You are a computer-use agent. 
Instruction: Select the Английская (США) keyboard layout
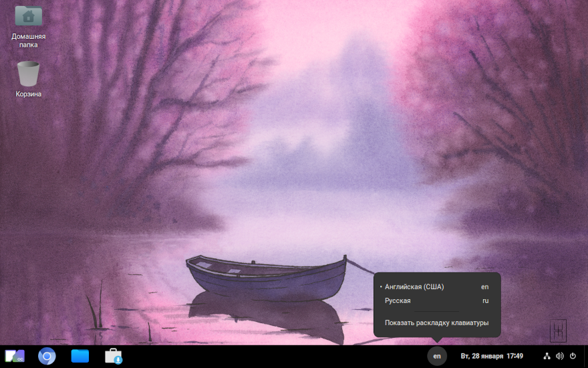[414, 286]
